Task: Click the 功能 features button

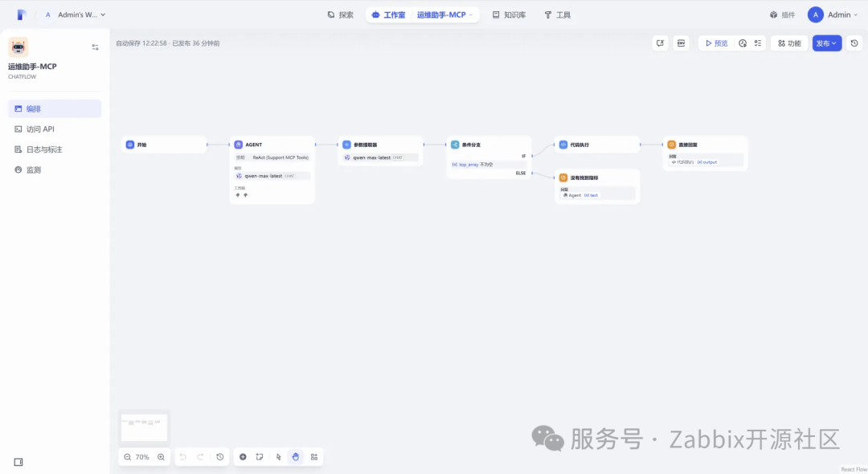Action: (x=788, y=43)
